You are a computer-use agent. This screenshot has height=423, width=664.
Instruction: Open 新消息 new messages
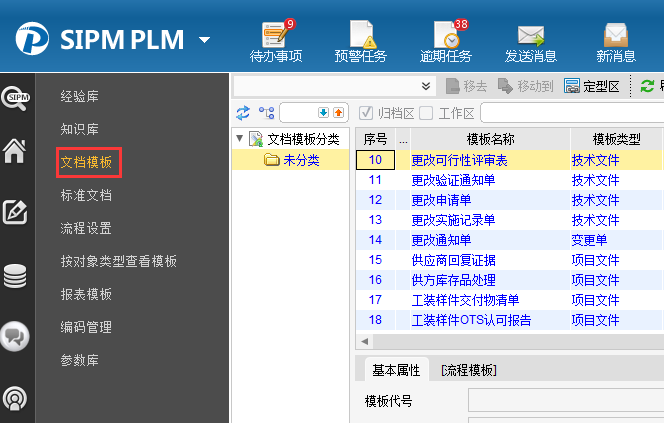pyautogui.click(x=616, y=41)
